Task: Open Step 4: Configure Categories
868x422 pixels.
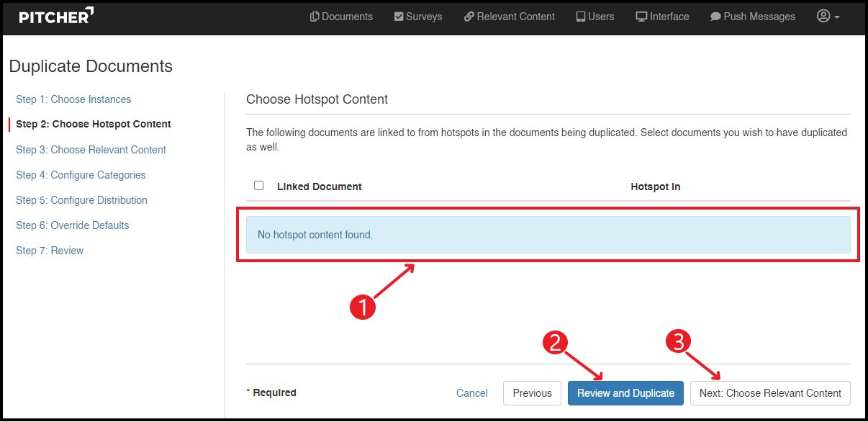Action: (81, 175)
